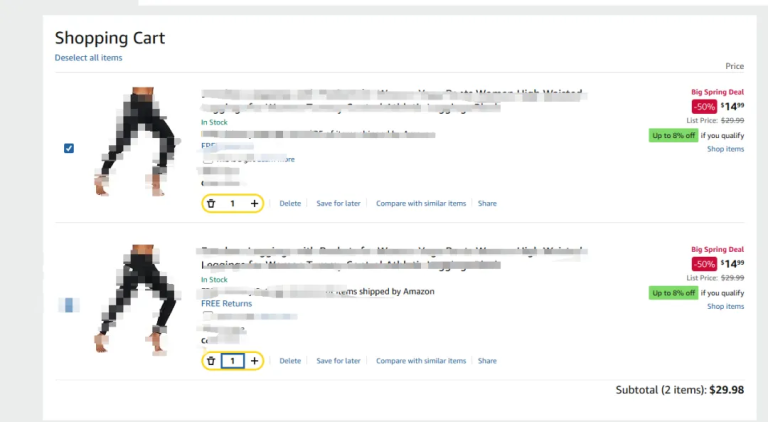
Task: Open Compare with similar items for the second item
Action: coord(421,361)
